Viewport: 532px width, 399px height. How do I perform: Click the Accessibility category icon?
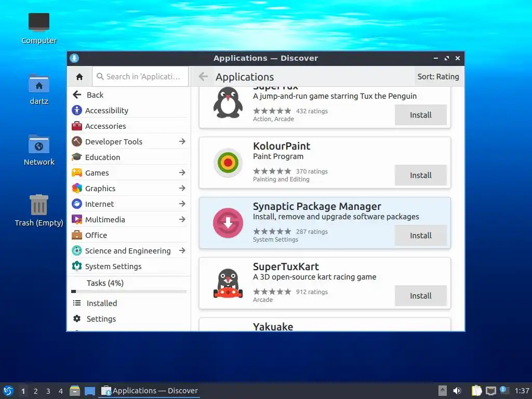click(x=77, y=110)
